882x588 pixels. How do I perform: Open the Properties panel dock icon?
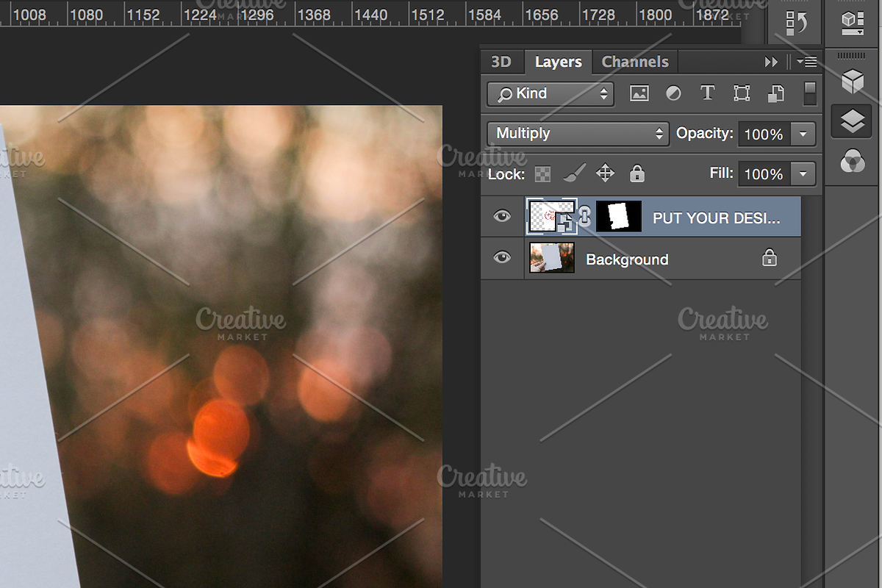852,22
